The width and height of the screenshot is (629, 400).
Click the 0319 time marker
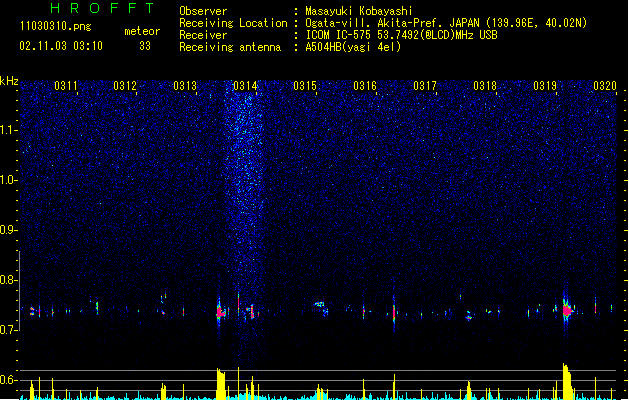click(x=545, y=86)
